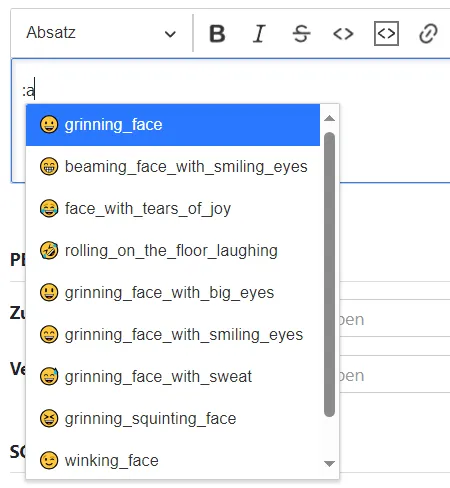450x488 pixels.
Task: Toggle bold formatting
Action: (x=217, y=33)
